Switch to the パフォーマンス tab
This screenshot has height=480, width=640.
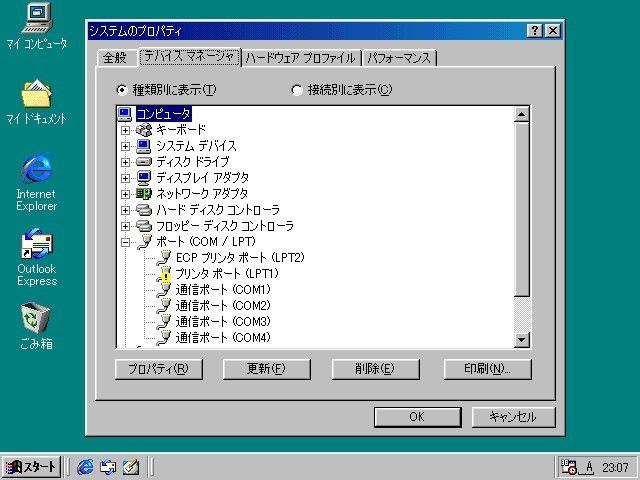(399, 58)
